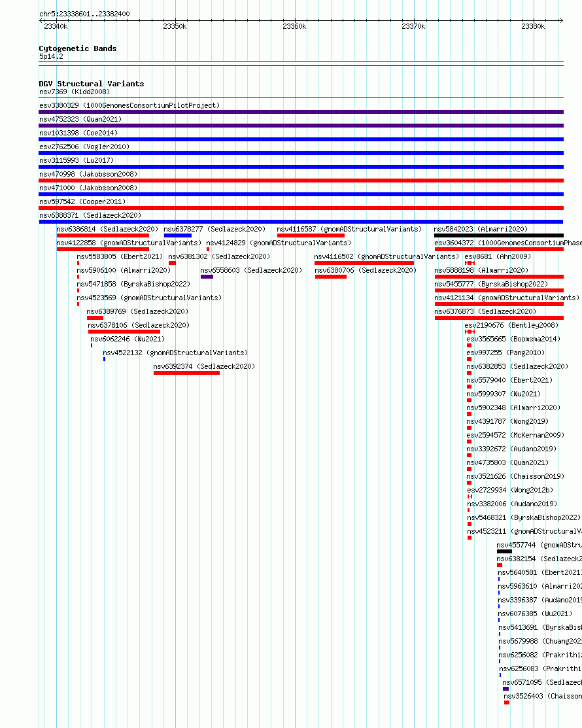Viewport: 582px width, 728px height.
Task: Click the black nsv4557744 variant bar
Action: click(x=504, y=551)
